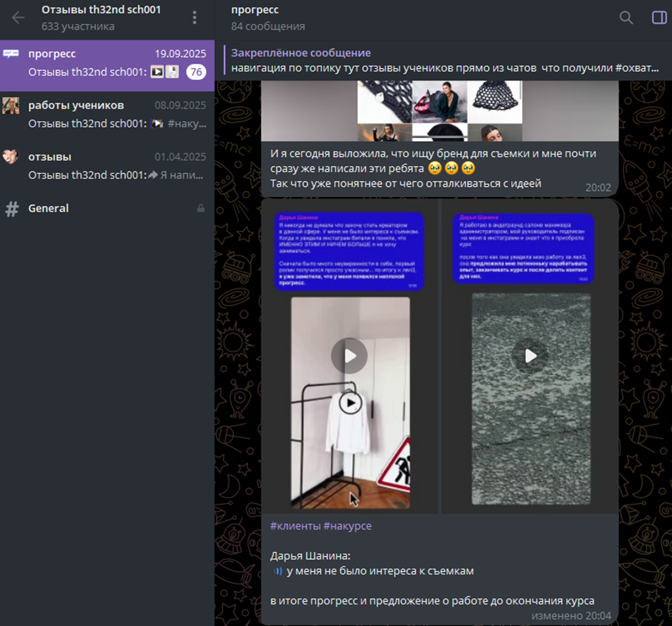This screenshot has height=626, width=672.
Task: Click the #накурсе hashtag
Action: (x=347, y=526)
